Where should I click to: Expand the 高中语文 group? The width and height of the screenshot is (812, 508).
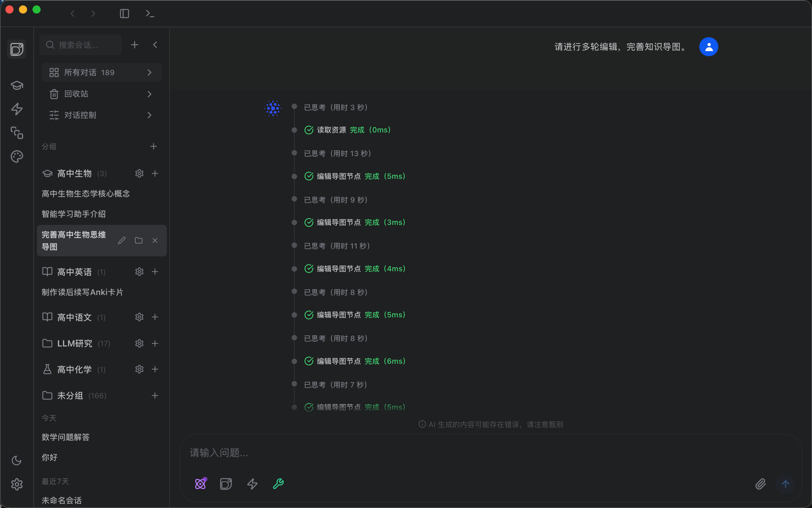pos(74,317)
